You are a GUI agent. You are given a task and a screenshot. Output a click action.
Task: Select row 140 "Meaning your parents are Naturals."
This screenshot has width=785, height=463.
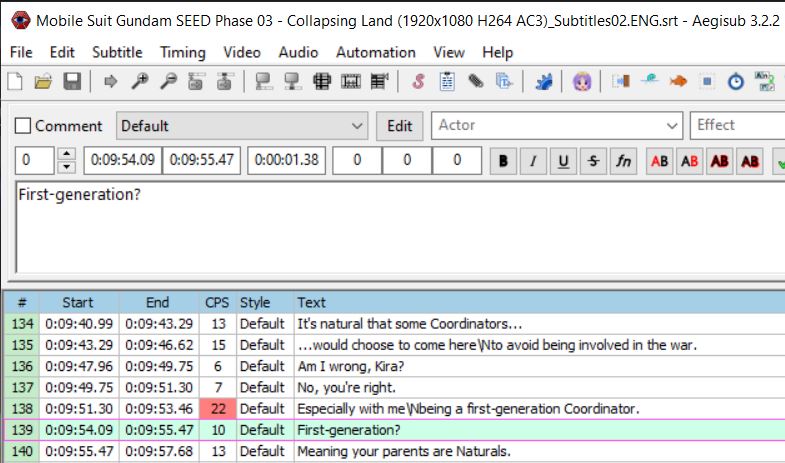[395, 451]
